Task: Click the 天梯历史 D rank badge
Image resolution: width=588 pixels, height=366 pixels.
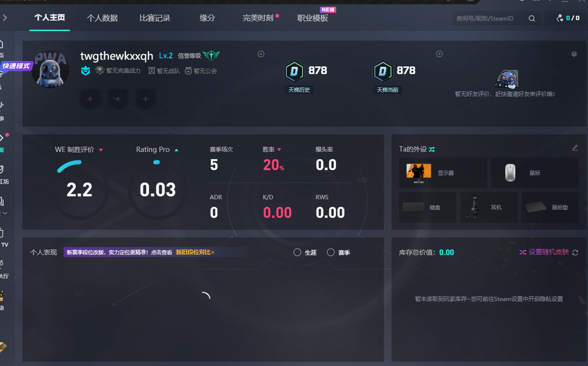Action: (x=294, y=71)
